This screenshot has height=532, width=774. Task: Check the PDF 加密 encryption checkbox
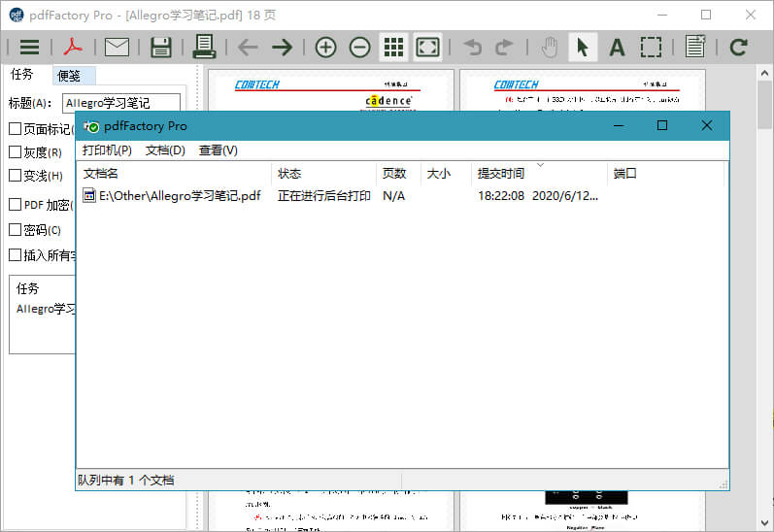(15, 205)
